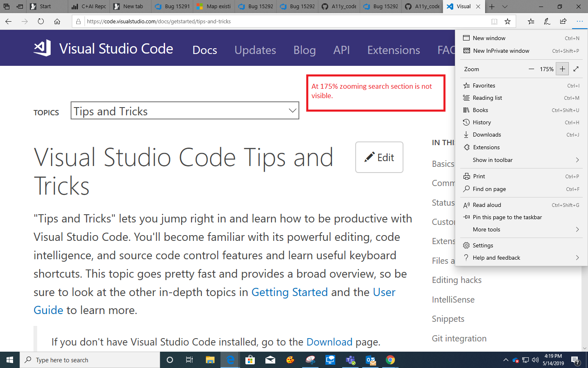Open the browser Home page icon
Viewport: 588px width, 368px height.
tap(57, 21)
